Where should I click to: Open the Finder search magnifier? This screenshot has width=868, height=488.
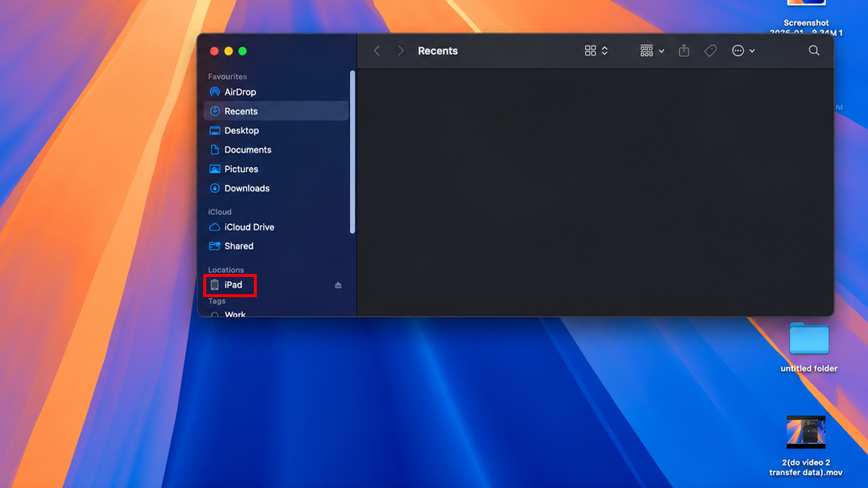coord(814,51)
